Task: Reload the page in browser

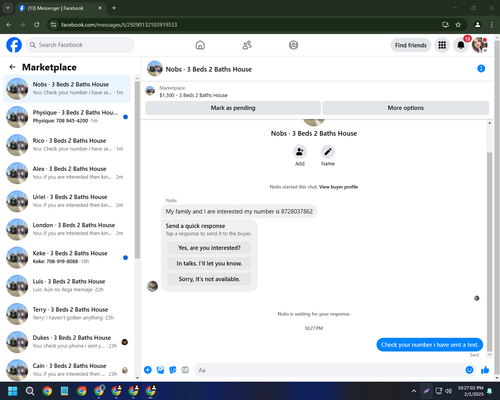Action: click(37, 25)
